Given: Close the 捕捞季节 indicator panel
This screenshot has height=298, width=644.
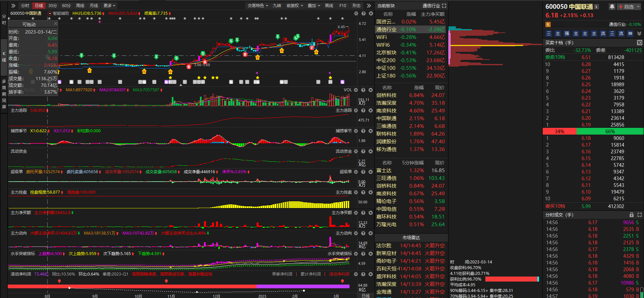Looking at the screenshot, I should [x=371, y=131].
